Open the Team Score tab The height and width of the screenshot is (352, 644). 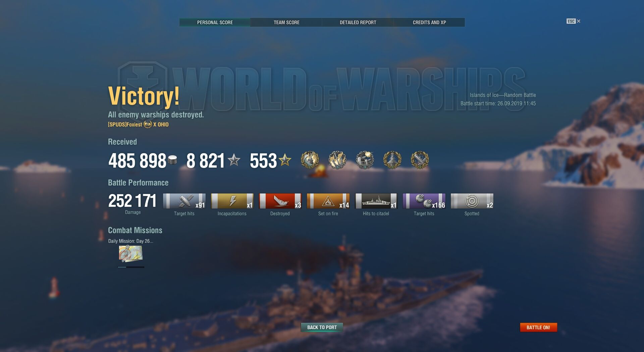pos(286,22)
